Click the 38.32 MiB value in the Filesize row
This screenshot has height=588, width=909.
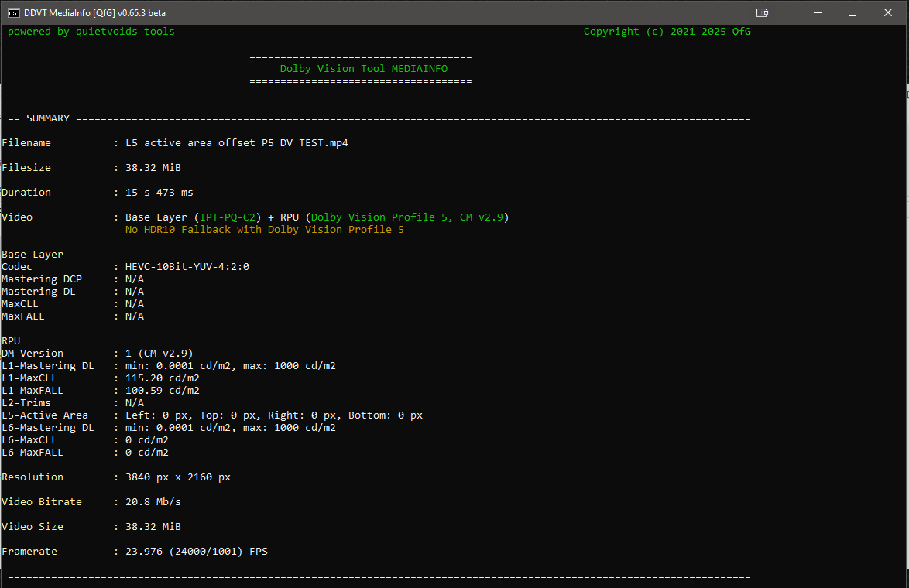point(153,168)
